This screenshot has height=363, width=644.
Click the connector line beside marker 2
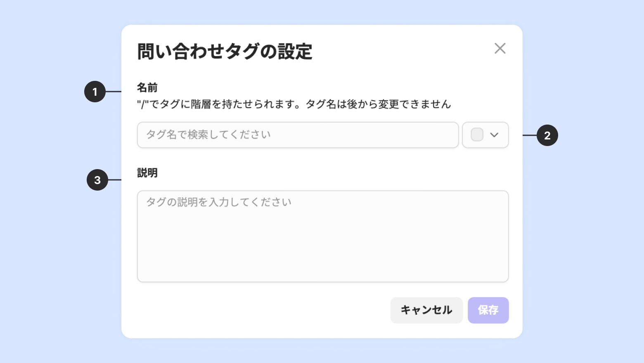pos(530,135)
